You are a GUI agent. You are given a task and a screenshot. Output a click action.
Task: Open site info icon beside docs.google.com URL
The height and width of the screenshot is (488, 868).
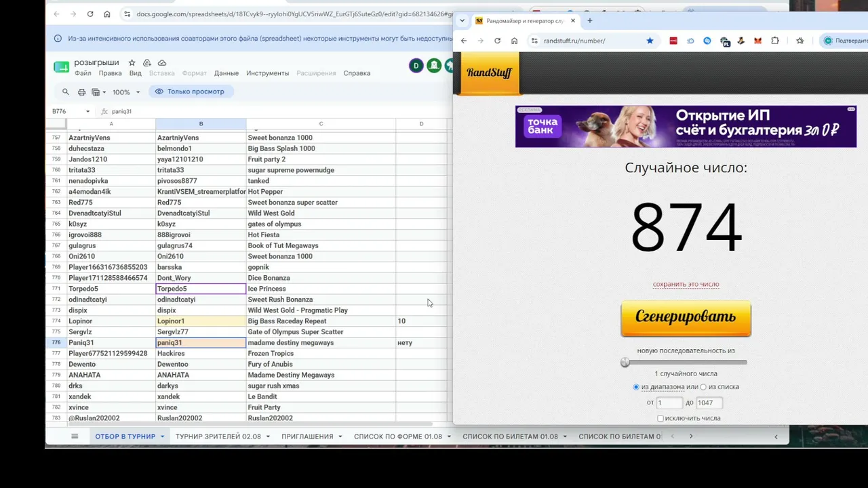coord(127,14)
